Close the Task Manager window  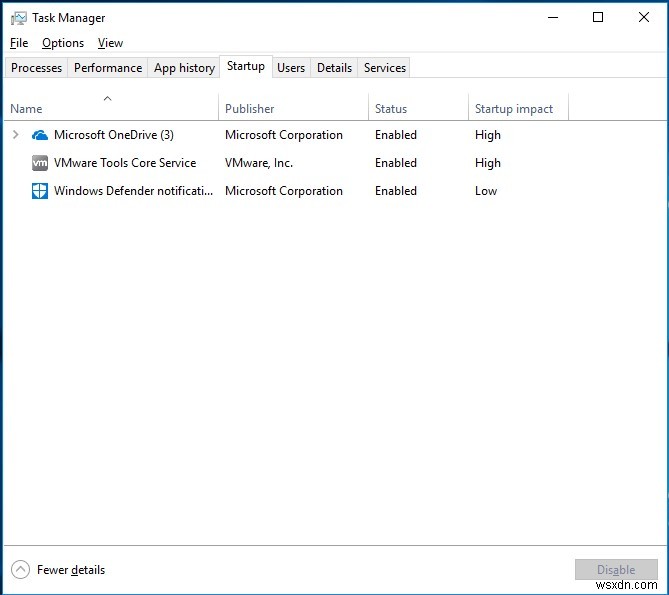click(643, 17)
